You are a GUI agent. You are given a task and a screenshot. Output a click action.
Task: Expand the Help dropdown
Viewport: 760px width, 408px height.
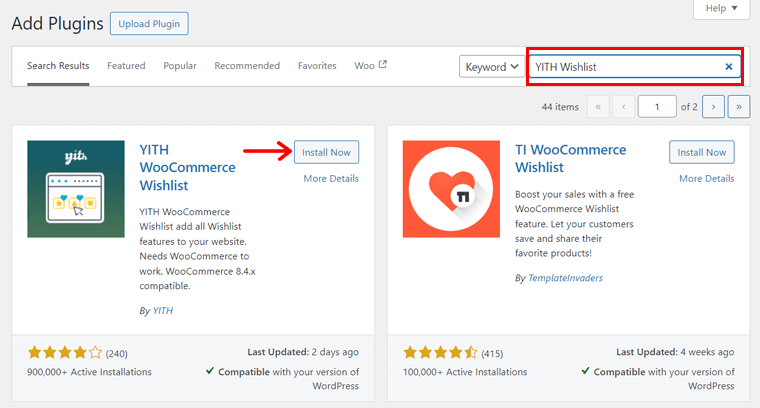click(x=721, y=8)
